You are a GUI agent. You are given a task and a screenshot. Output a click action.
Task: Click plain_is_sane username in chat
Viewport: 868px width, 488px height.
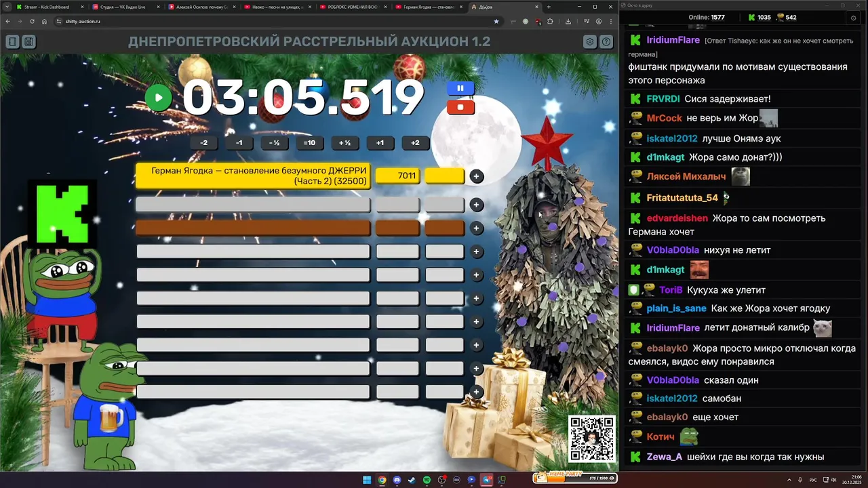(x=676, y=308)
